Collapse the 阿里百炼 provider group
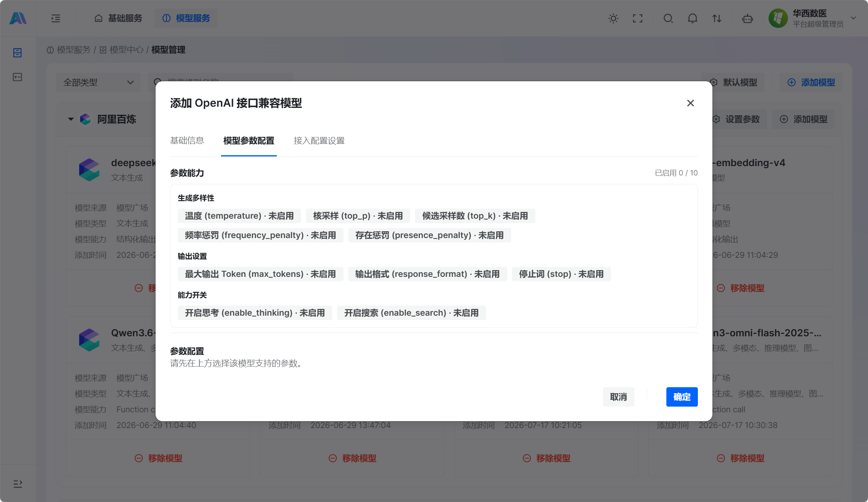The width and height of the screenshot is (868, 502). click(71, 119)
